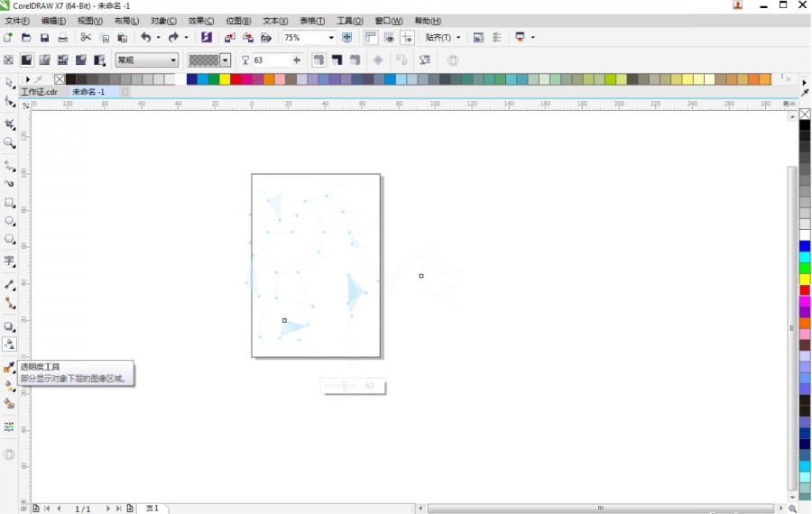Open the 位图(B) menu
Image resolution: width=812 pixels, height=514 pixels.
click(x=238, y=21)
